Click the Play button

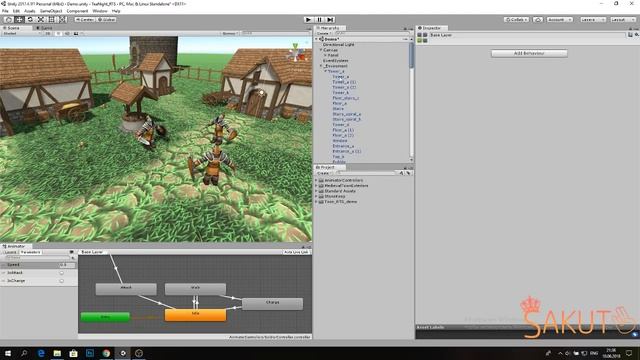(309, 20)
